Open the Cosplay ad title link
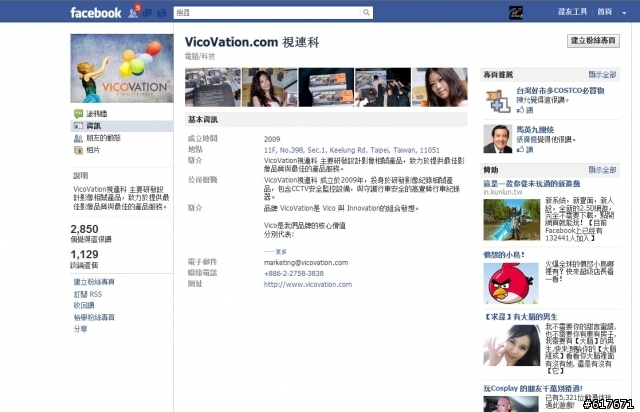The width and height of the screenshot is (640, 412). coord(533,388)
